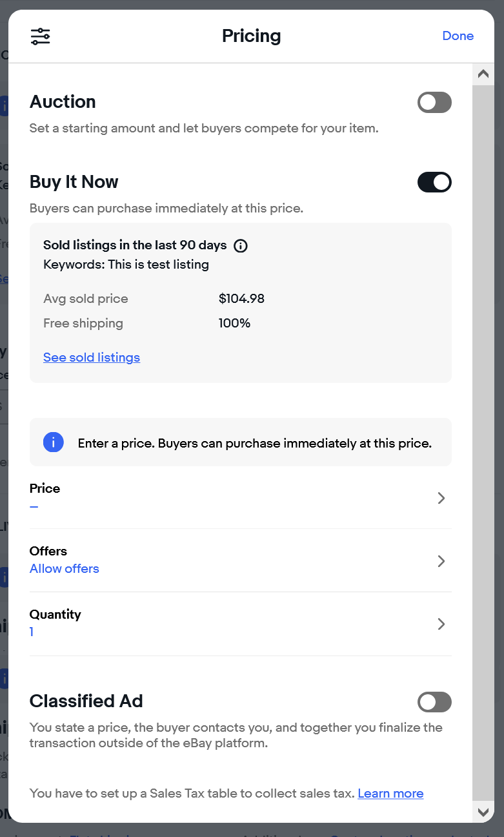Screen dimensions: 504x837
Task: Select Allow offers option
Action: pos(65,569)
